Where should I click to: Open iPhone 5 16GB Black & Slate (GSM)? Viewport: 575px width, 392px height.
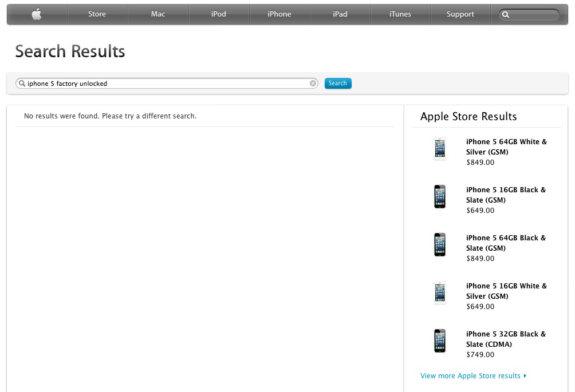(x=506, y=195)
